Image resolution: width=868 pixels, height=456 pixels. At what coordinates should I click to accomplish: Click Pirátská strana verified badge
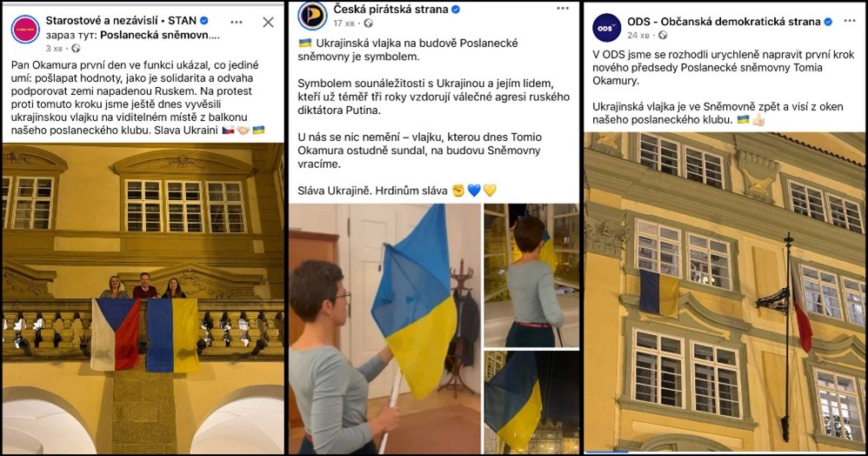pyautogui.click(x=456, y=10)
